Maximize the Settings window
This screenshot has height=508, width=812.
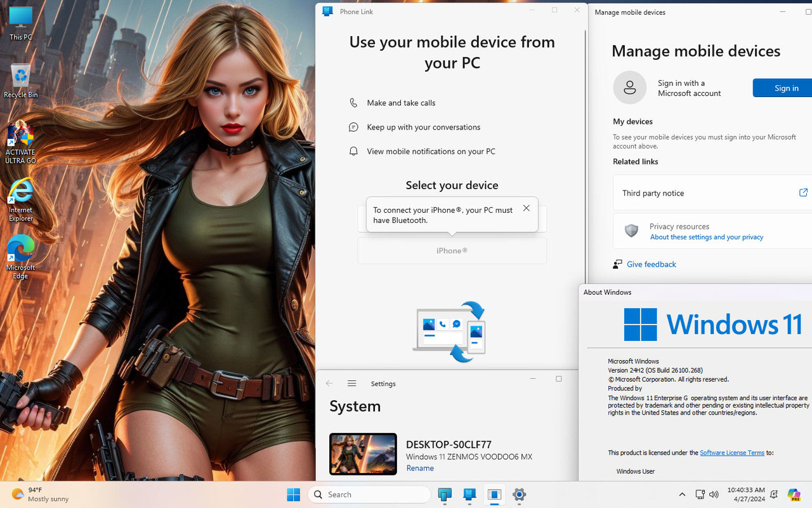[x=558, y=378]
